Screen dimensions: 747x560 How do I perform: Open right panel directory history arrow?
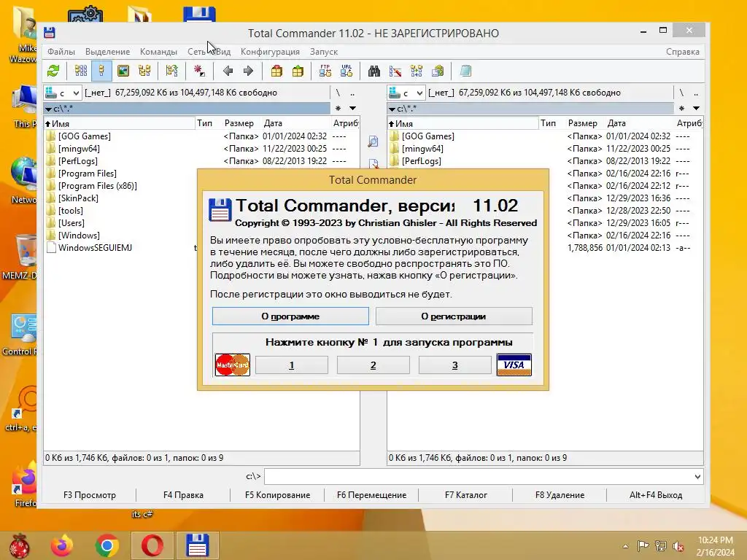tap(696, 109)
